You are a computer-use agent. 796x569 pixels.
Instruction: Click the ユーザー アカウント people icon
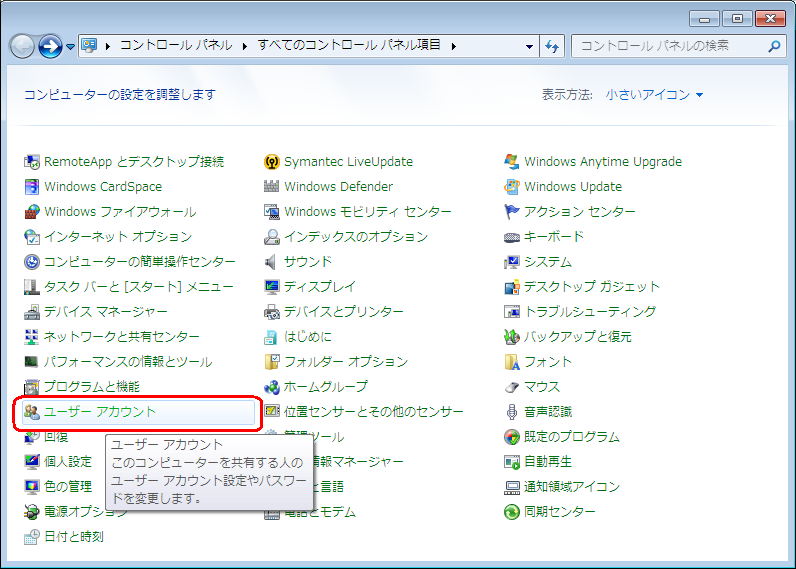(x=31, y=412)
